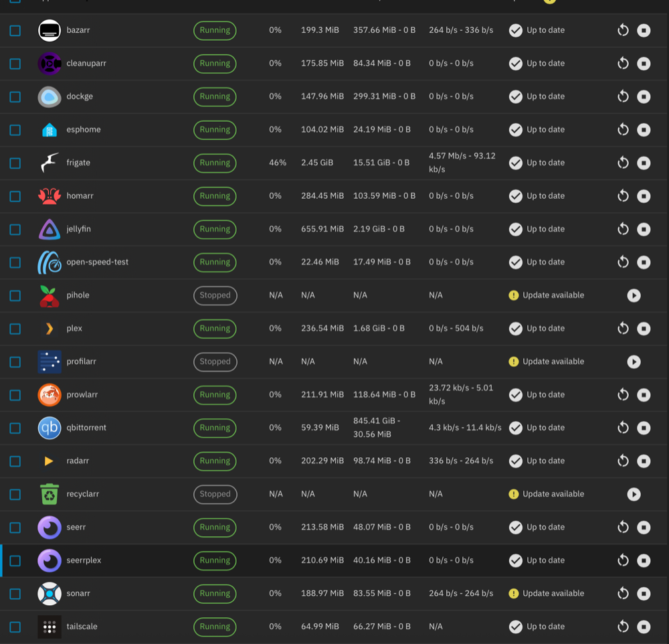Click the tailscale dots logo
This screenshot has height=644, width=669.
(50, 627)
